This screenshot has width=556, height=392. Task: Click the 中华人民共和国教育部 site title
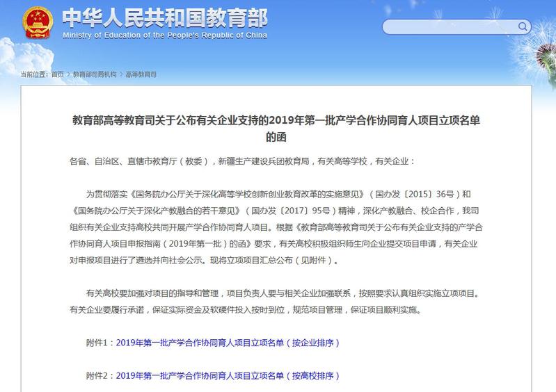165,18
